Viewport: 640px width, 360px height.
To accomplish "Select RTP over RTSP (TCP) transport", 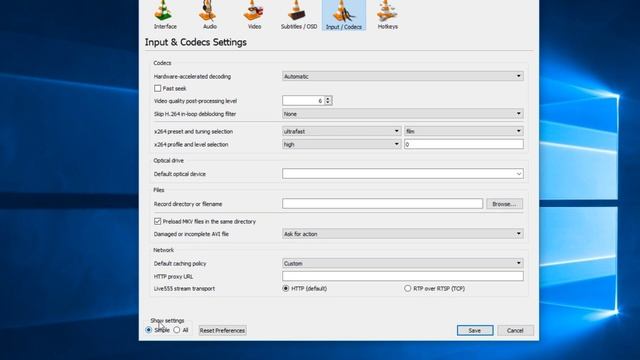I will (407, 288).
